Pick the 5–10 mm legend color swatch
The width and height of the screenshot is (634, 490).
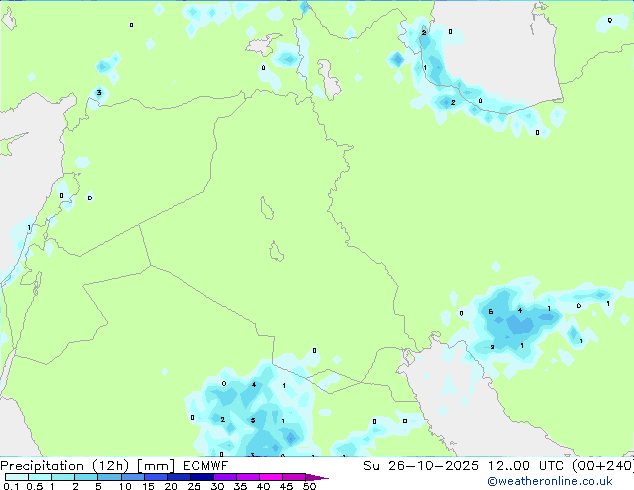(x=109, y=477)
